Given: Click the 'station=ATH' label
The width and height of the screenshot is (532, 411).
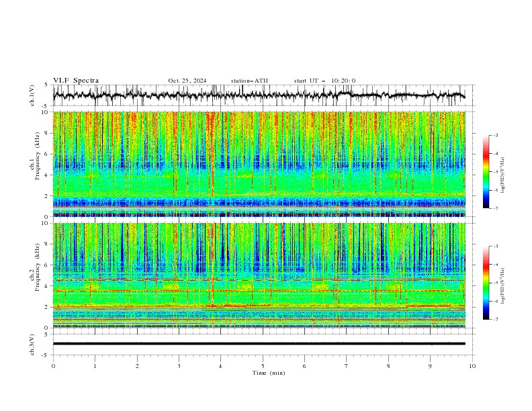Looking at the screenshot, I should pos(249,81).
